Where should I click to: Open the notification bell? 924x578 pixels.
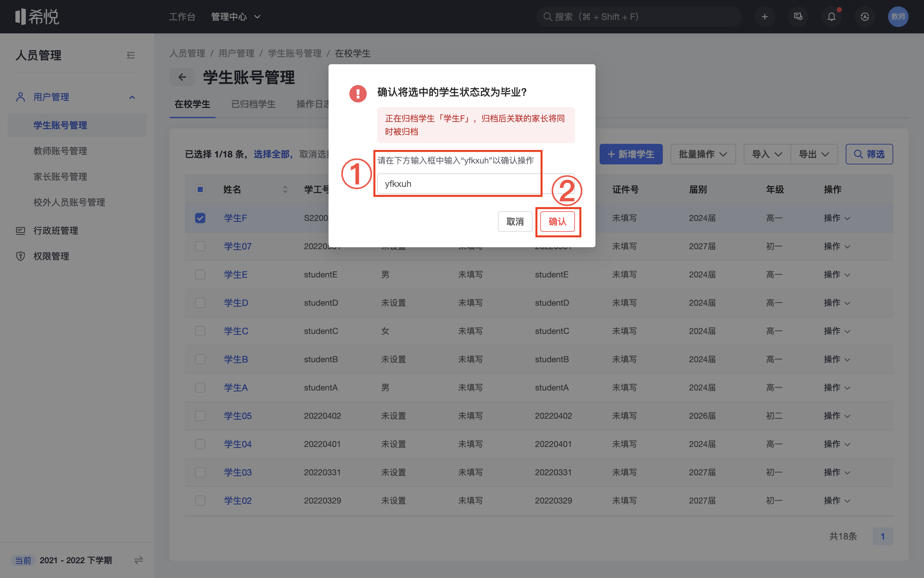(x=831, y=17)
